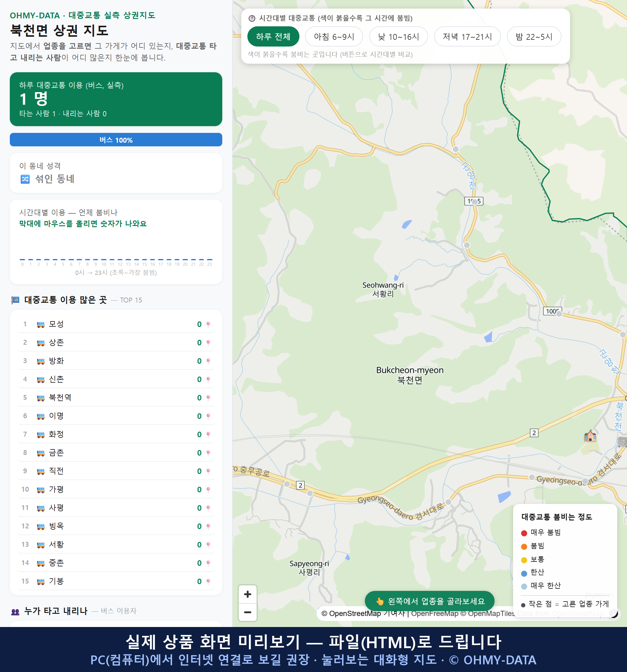Screen dimensions: 627x672
Task: Switch to the 밤 22~5시 filter
Action: tap(534, 36)
